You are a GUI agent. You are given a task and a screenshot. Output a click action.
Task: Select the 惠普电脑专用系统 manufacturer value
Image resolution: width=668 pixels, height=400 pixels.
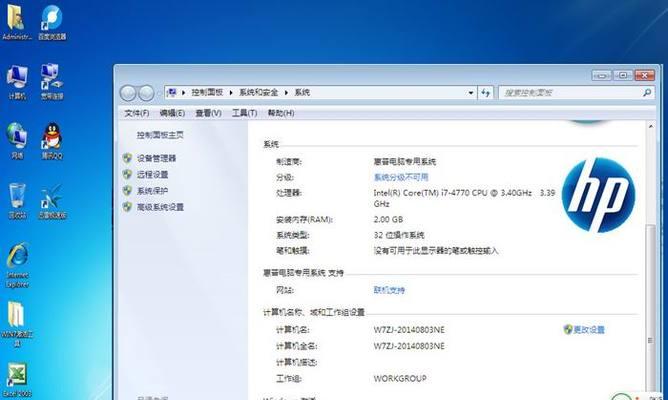pyautogui.click(x=405, y=162)
